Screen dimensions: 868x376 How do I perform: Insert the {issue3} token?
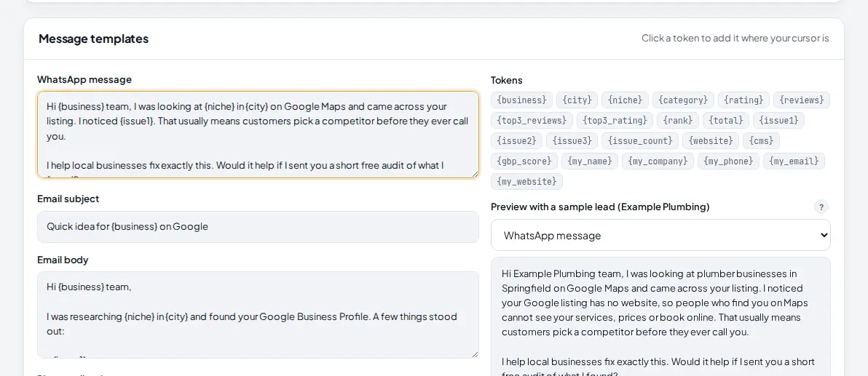coord(572,141)
